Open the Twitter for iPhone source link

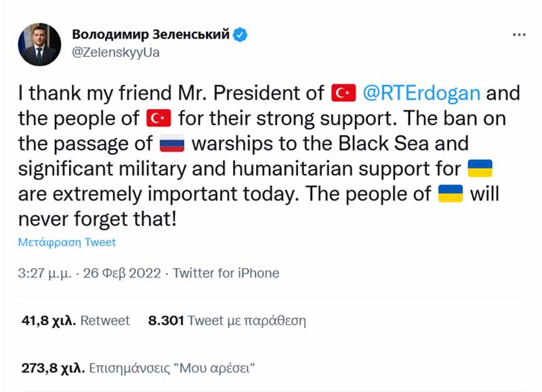point(226,274)
